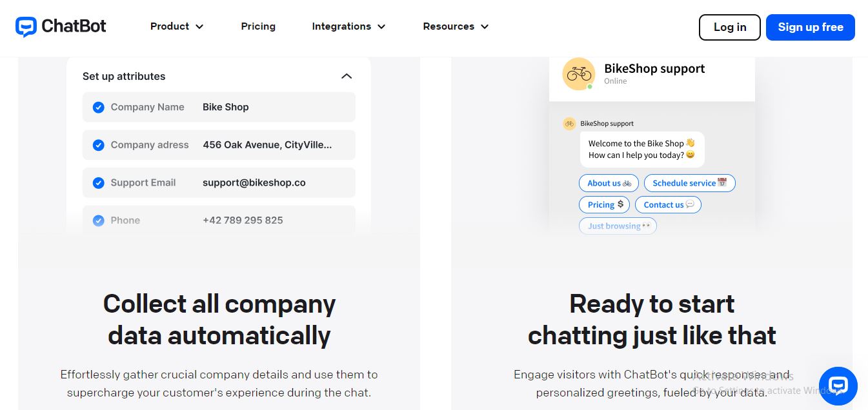Select the About us quick reply
Viewport: 868px width, 410px height.
609,183
